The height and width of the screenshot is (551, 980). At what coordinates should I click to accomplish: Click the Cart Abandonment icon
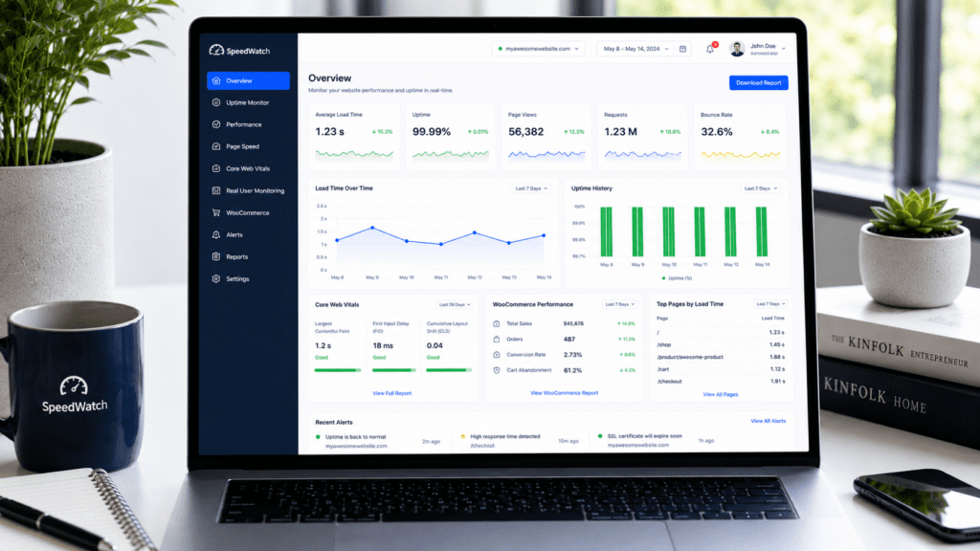(x=497, y=370)
